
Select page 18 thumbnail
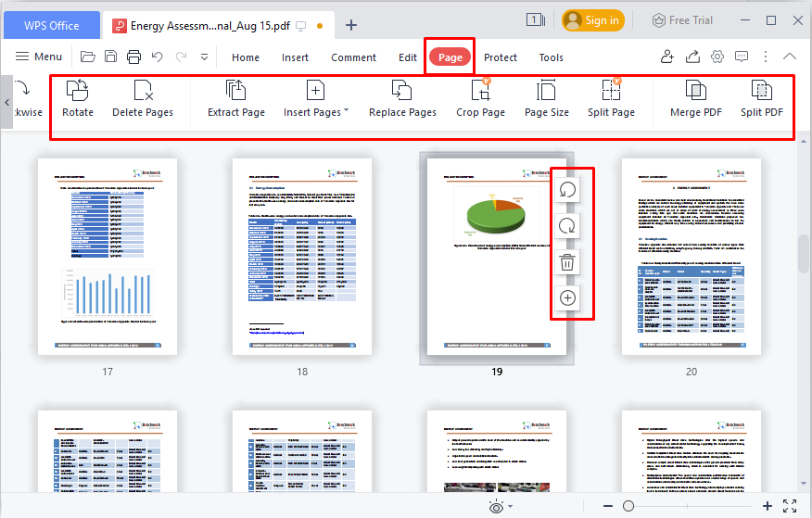[x=302, y=257]
